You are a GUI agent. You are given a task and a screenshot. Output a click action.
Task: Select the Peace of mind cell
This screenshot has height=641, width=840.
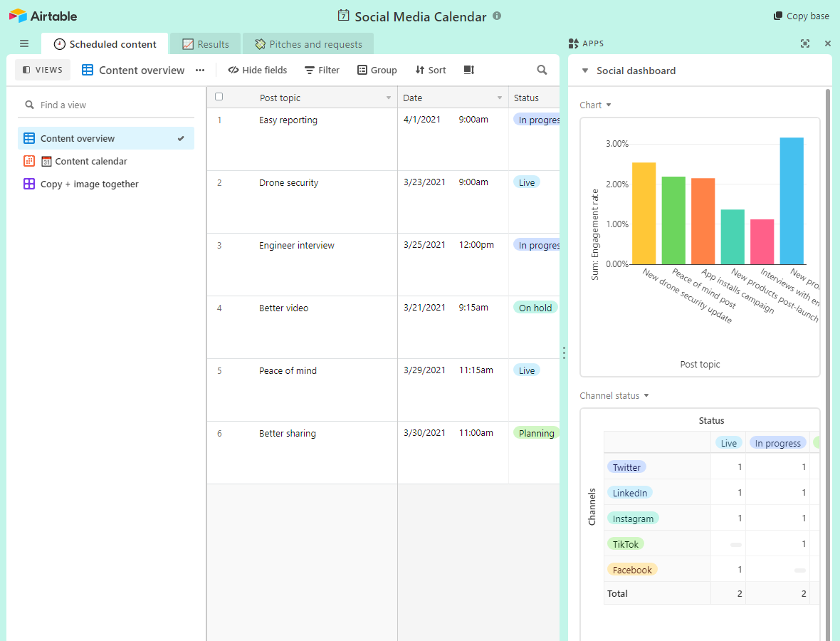pos(302,390)
